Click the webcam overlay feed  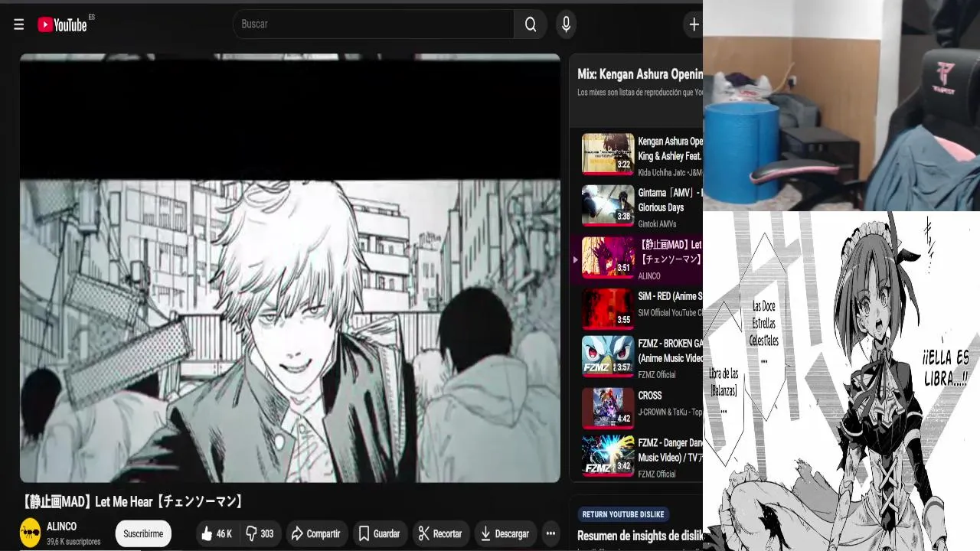(841, 105)
